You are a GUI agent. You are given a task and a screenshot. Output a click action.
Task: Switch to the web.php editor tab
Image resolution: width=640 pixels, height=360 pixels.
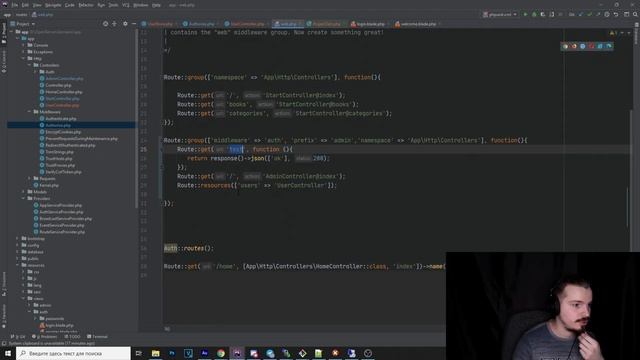pos(288,24)
